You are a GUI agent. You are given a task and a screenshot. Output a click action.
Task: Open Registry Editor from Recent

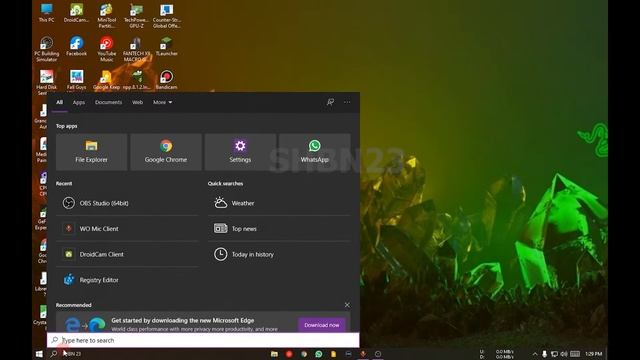(127, 280)
